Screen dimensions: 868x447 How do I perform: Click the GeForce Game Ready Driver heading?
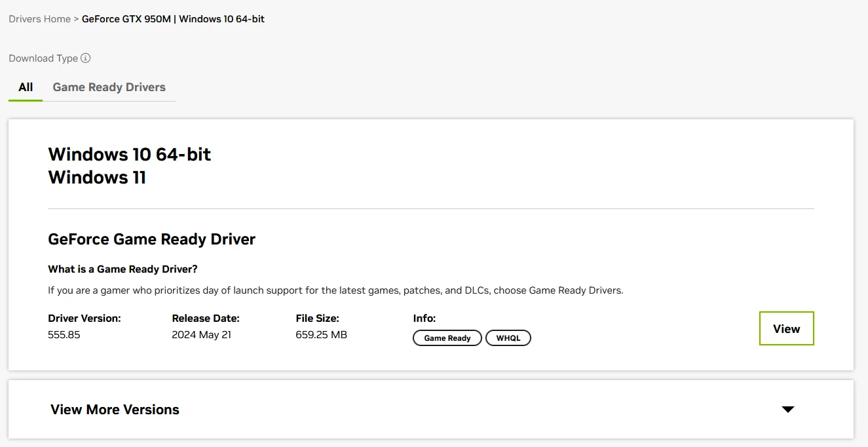click(152, 239)
